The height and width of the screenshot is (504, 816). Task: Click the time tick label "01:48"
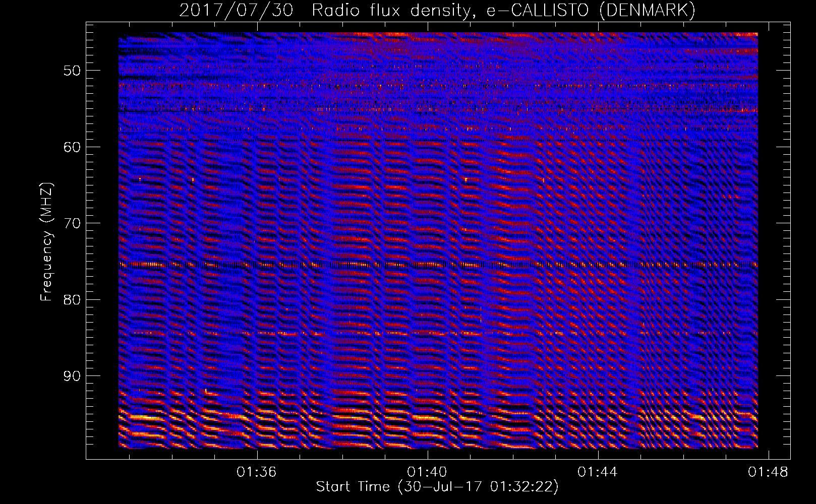point(768,472)
